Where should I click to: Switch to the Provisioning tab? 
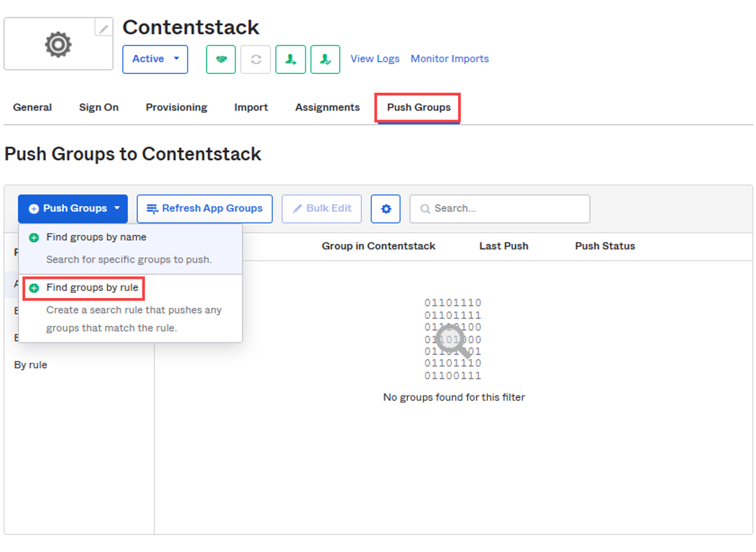tap(176, 107)
